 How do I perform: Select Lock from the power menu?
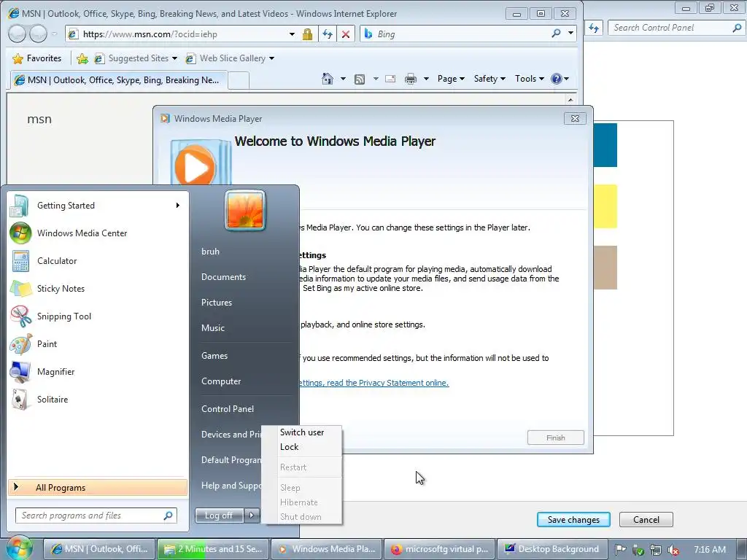tap(302, 447)
